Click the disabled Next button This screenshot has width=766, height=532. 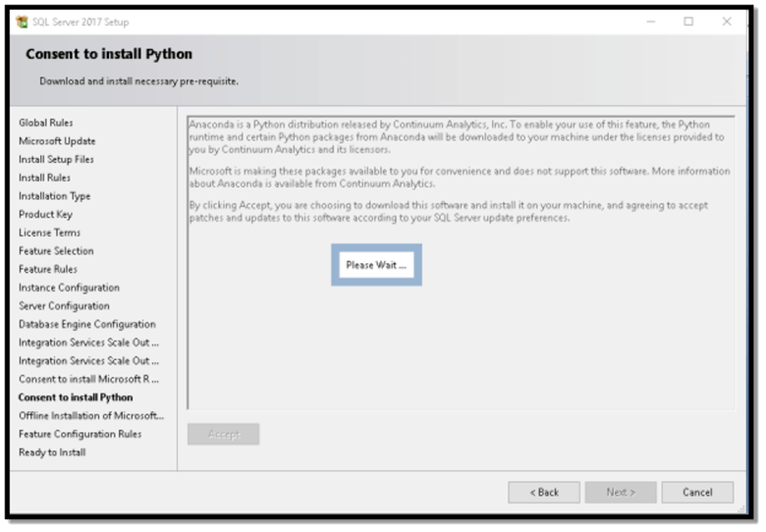[621, 493]
